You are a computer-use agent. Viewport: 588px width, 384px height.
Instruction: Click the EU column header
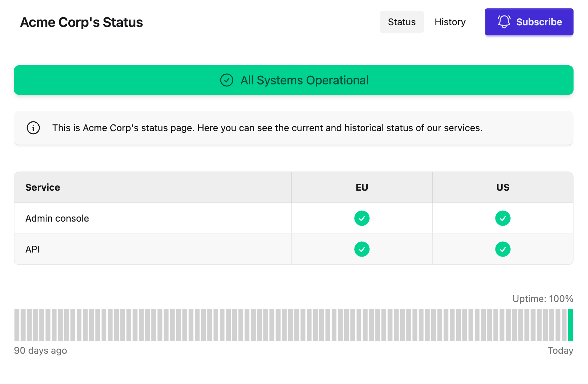[x=362, y=187]
